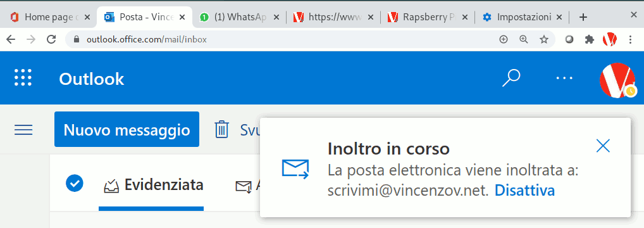
Task: Close the Rapsberry Pi tab
Action: click(x=465, y=17)
